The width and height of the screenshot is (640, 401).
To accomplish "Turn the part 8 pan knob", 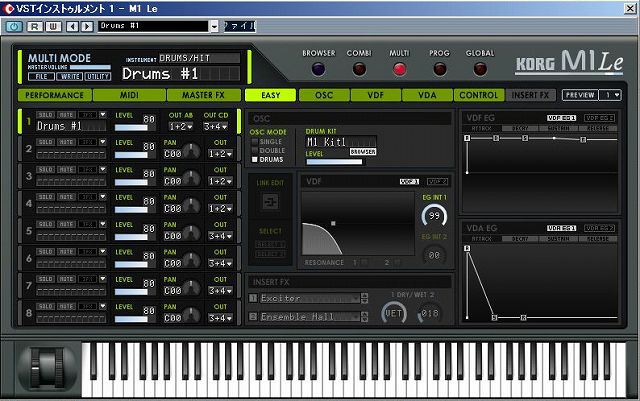I will point(191,315).
